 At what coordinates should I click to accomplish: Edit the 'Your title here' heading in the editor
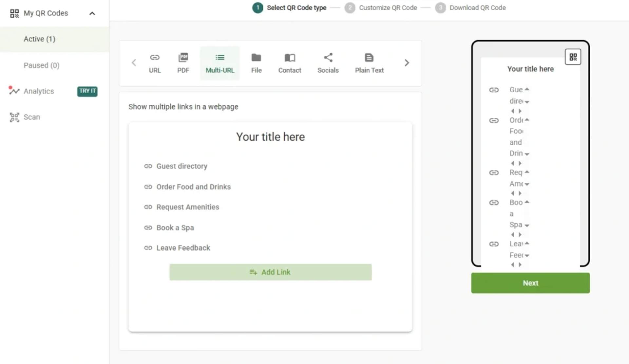(270, 137)
